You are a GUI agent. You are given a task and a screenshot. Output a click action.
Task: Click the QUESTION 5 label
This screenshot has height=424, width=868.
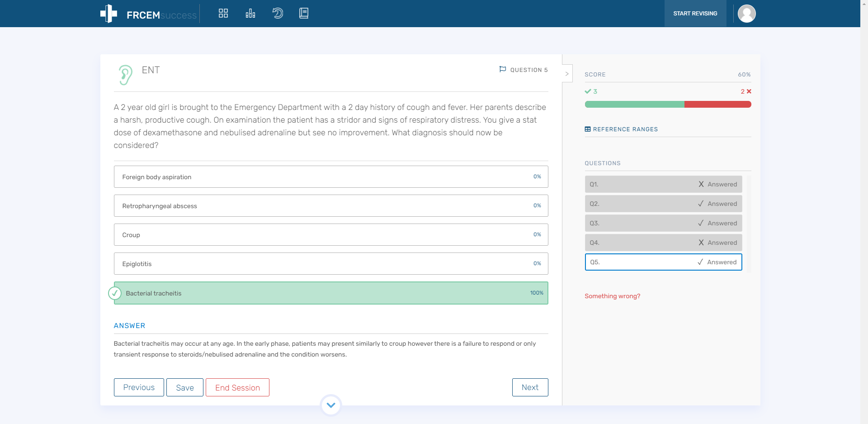(x=529, y=70)
